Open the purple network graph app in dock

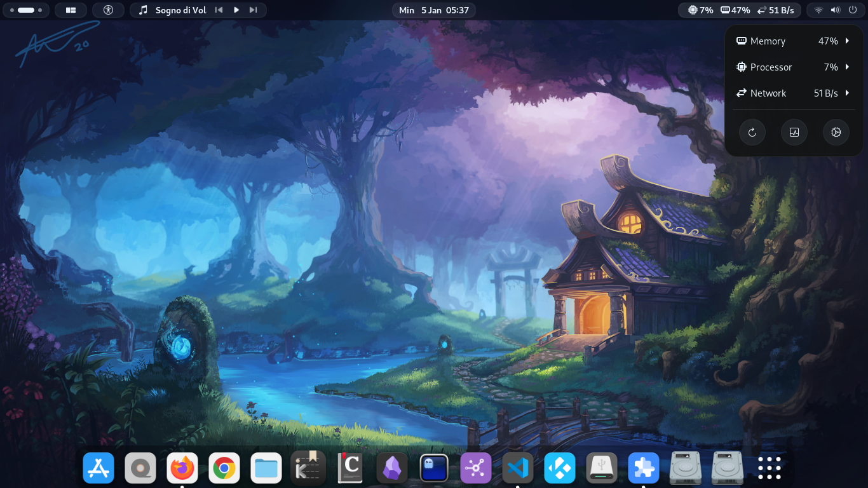(476, 468)
